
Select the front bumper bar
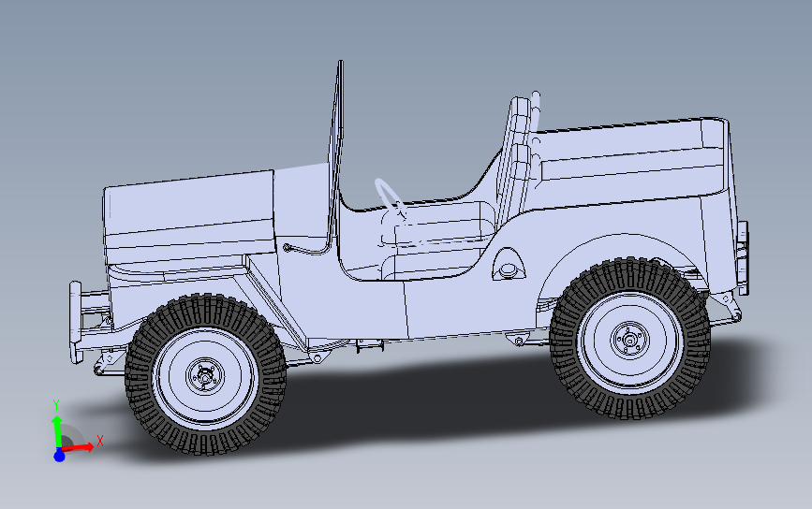point(76,322)
